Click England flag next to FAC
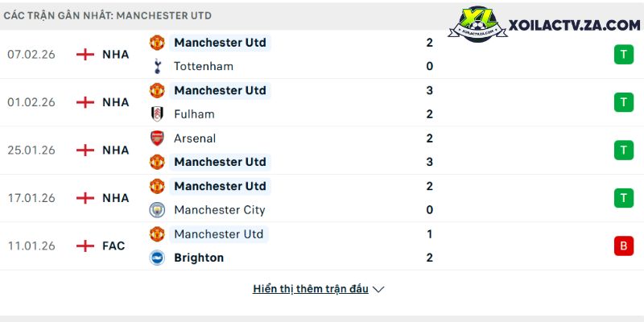The width and height of the screenshot is (644, 322). click(x=85, y=246)
